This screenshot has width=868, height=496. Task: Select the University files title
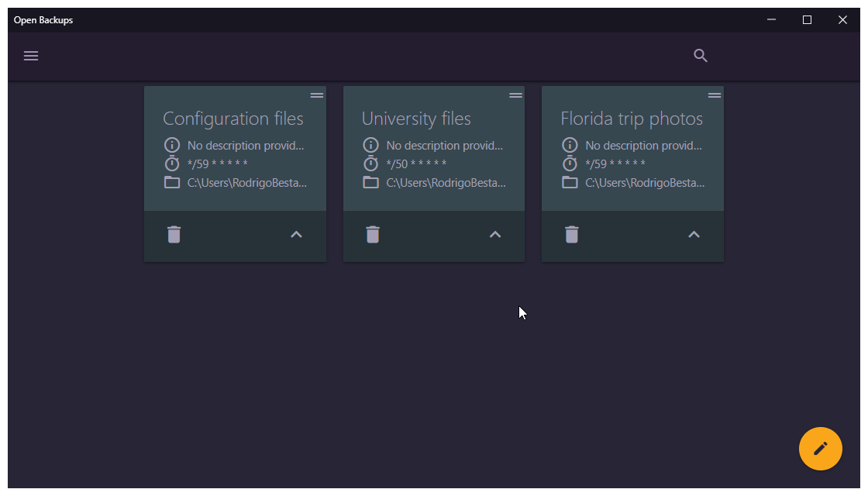tap(416, 119)
